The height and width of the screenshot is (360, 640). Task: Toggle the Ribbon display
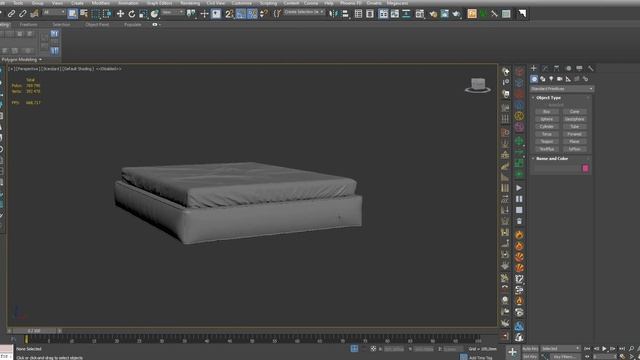click(383, 14)
